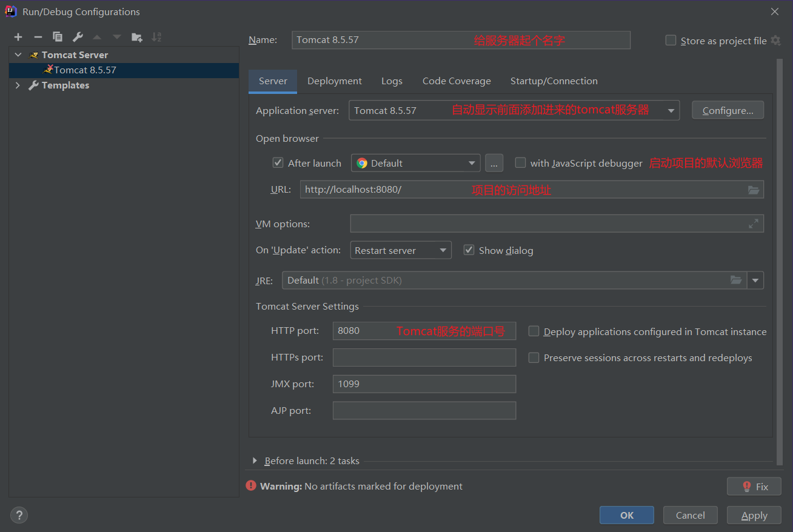
Task: Remove the selected configuration
Action: (x=38, y=37)
